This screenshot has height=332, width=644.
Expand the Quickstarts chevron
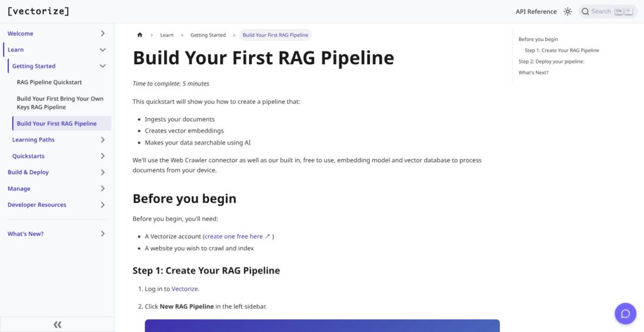(103, 156)
